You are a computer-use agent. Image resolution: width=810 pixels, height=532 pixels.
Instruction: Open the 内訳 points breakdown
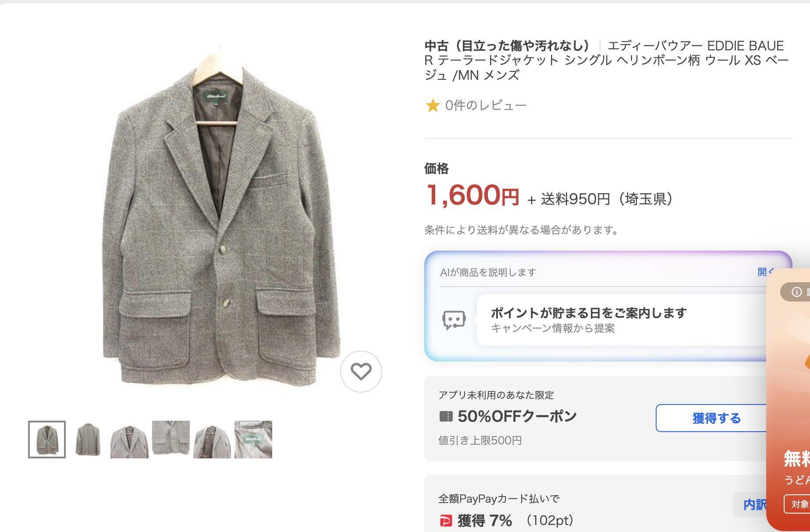click(754, 505)
